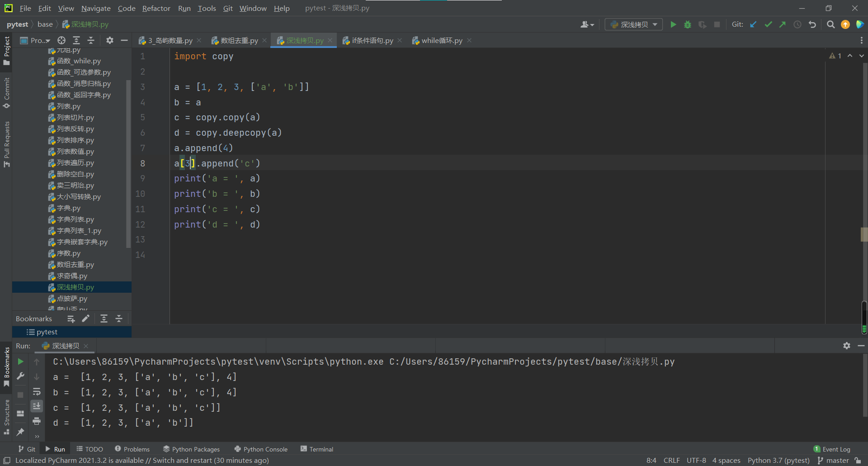The image size is (868, 466).
Task: Open the Code With Me user icon
Action: pyautogui.click(x=587, y=24)
